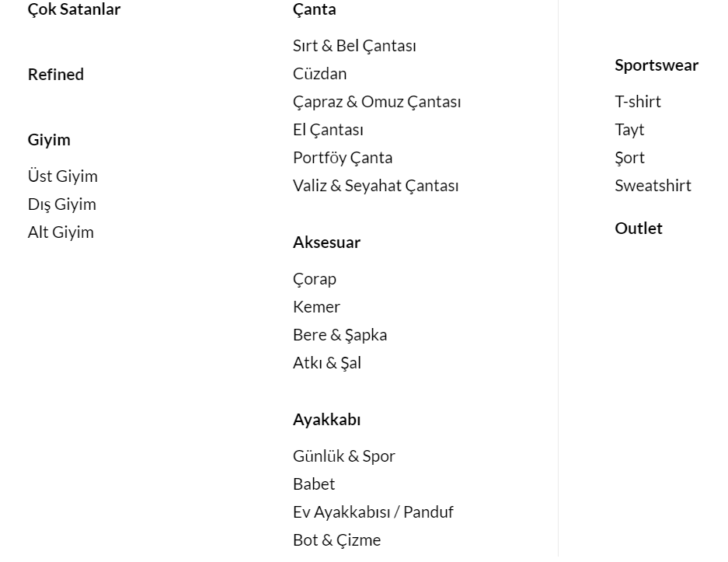Open the Çok Satanlar category
The width and height of the screenshot is (728, 562).
click(x=74, y=10)
